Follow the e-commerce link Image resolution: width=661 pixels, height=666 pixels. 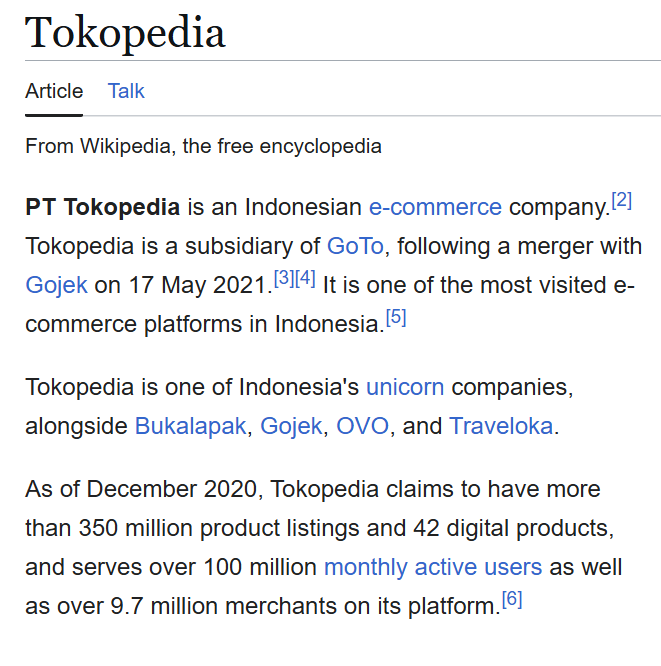pos(435,208)
